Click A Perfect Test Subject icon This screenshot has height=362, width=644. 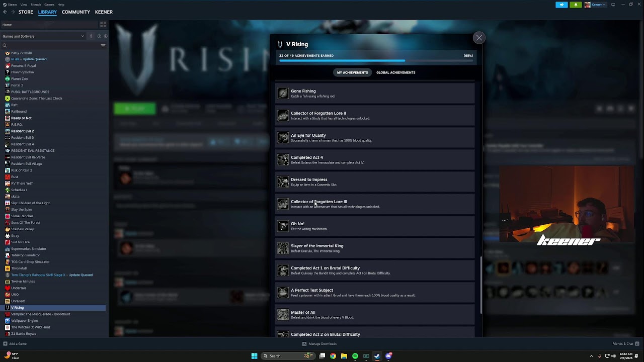tap(283, 292)
